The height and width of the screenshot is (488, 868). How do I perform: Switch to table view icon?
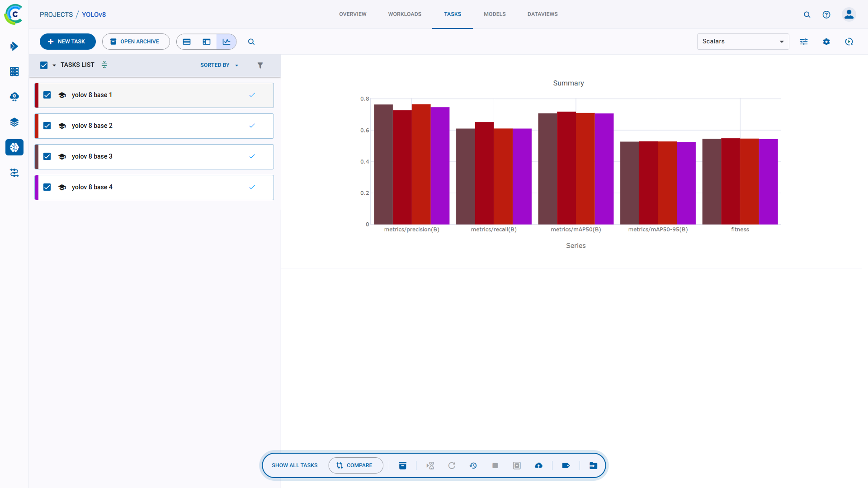[x=187, y=42]
